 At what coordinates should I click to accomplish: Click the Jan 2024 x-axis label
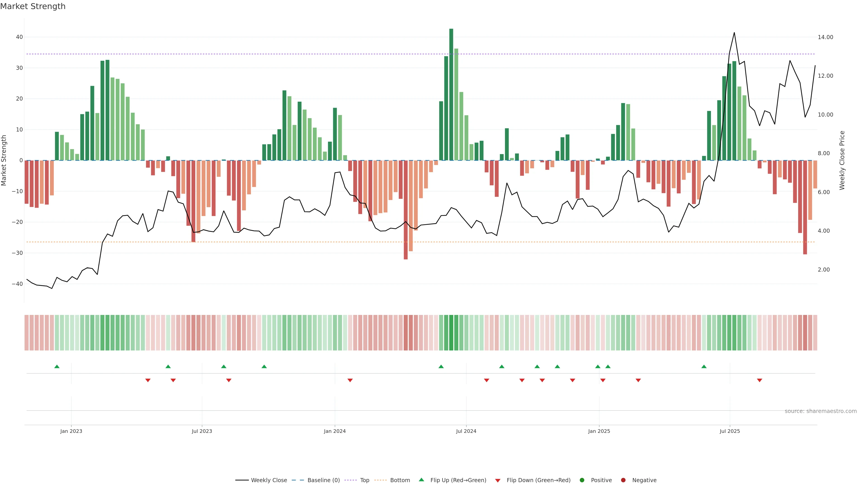(335, 431)
